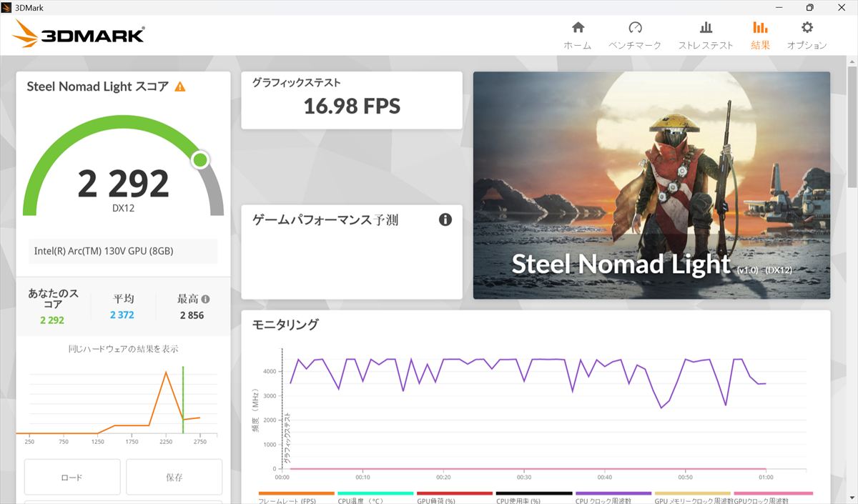858x504 pixels.
Task: Click the 保存 button
Action: [x=174, y=477]
